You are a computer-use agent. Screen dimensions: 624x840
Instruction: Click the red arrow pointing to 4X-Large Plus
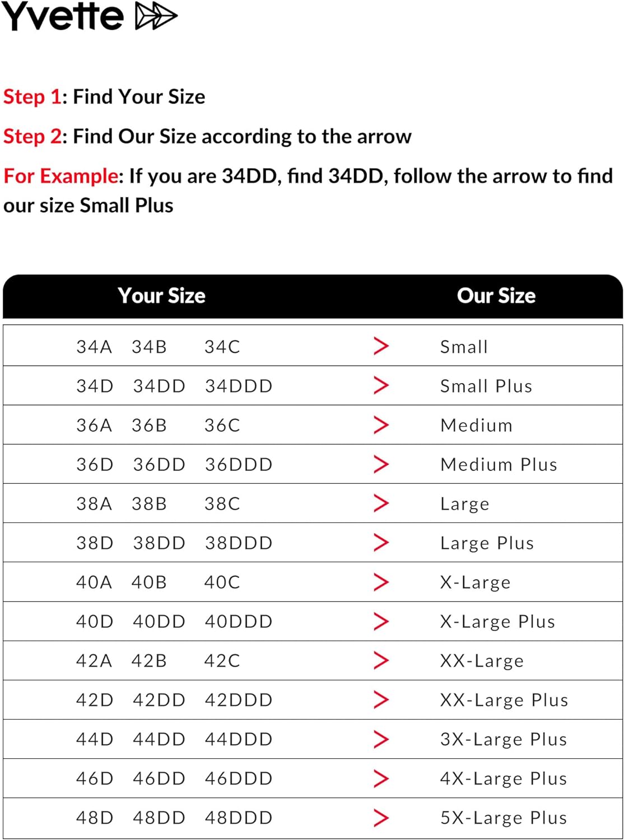pyautogui.click(x=381, y=778)
